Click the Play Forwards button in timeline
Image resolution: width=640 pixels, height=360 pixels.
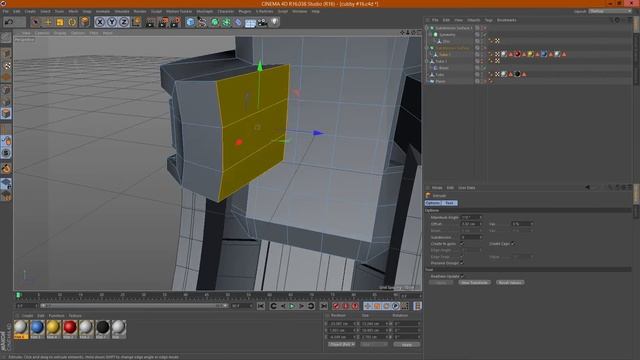click(292, 306)
